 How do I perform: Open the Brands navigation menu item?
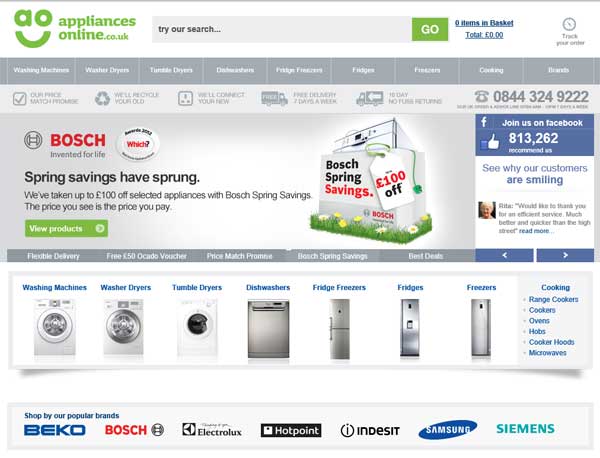[558, 70]
